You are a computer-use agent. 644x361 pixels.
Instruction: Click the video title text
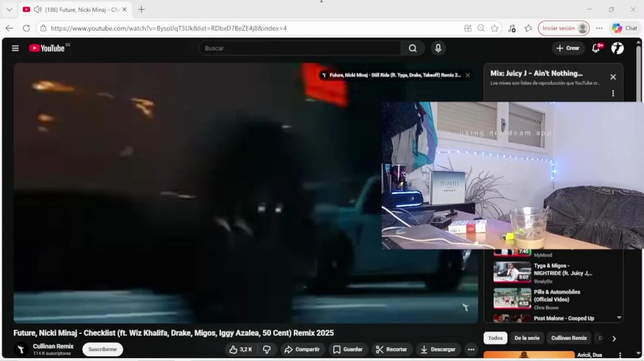pyautogui.click(x=174, y=333)
